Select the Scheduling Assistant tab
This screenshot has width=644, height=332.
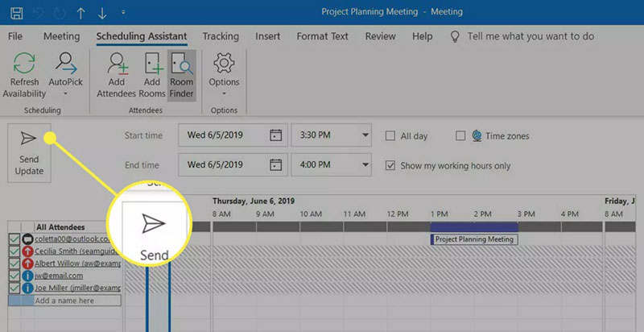tap(142, 36)
